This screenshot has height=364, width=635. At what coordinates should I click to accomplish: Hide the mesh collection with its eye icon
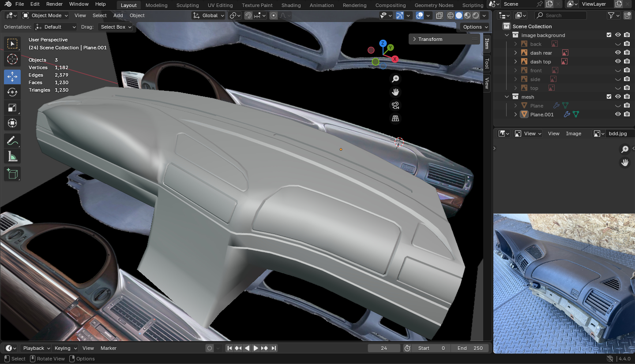click(x=618, y=97)
